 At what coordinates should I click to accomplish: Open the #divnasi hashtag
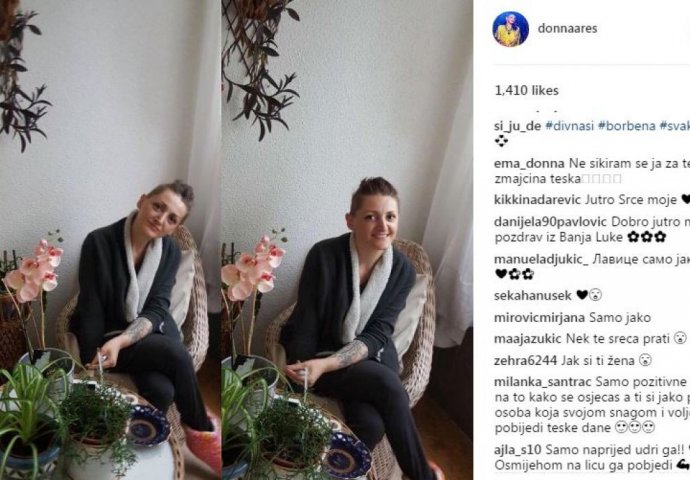click(x=569, y=126)
